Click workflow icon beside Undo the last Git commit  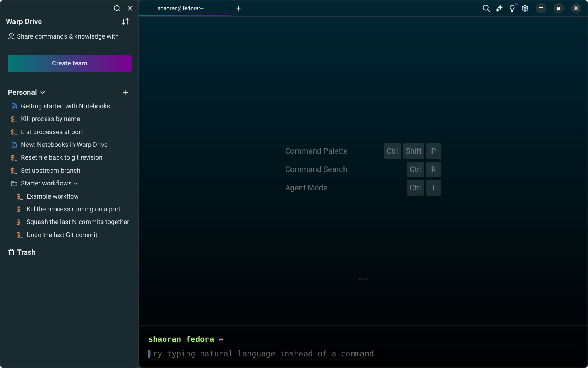(x=19, y=235)
